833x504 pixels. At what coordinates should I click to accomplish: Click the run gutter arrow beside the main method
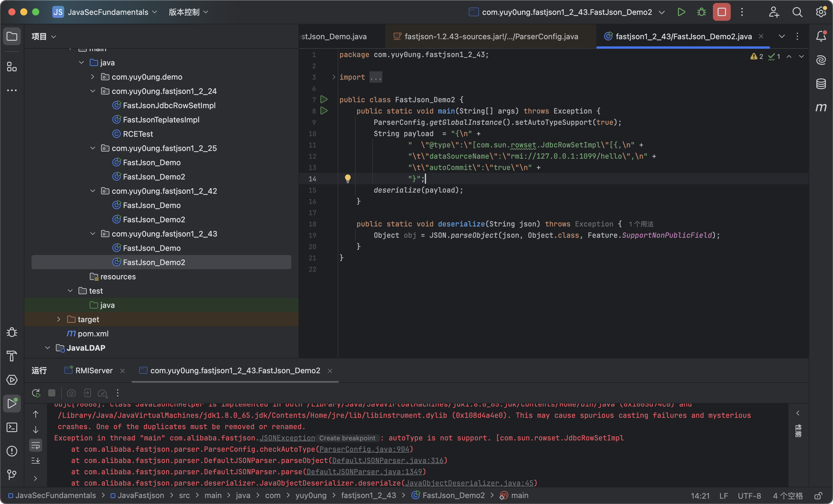click(x=324, y=111)
